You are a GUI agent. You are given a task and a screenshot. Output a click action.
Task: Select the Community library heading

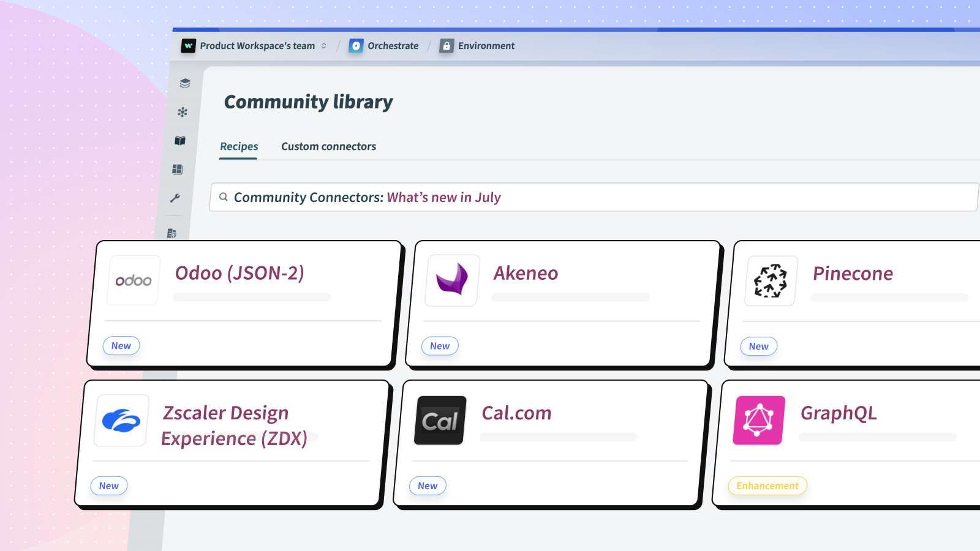[x=309, y=102]
